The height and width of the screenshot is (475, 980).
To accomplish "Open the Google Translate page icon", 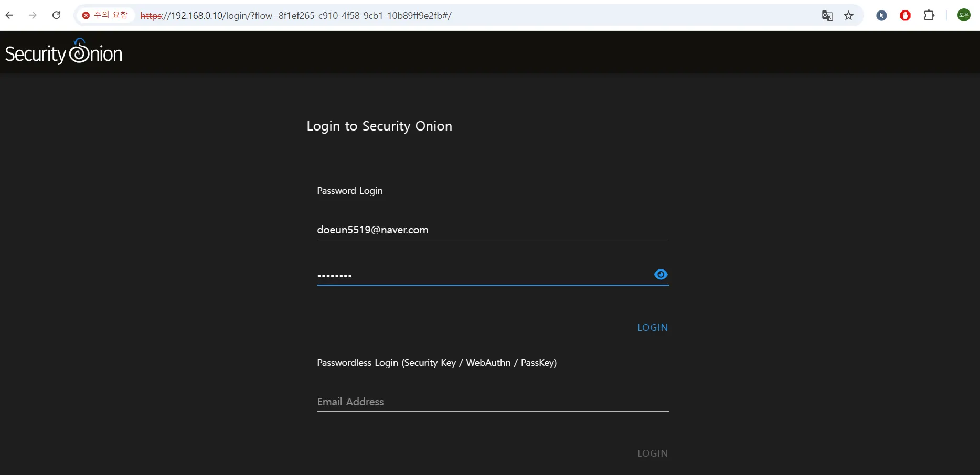I will (827, 16).
